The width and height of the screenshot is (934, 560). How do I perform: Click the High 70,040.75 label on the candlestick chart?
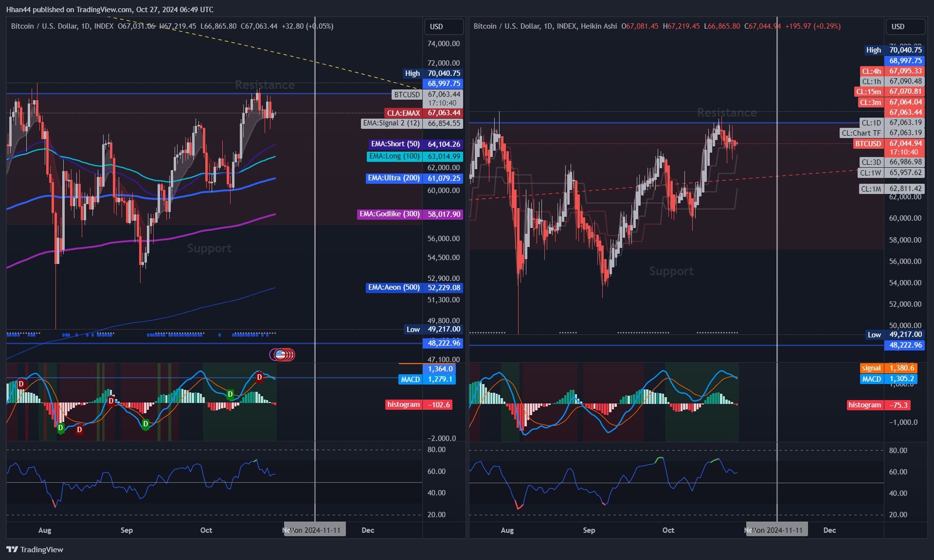click(433, 73)
